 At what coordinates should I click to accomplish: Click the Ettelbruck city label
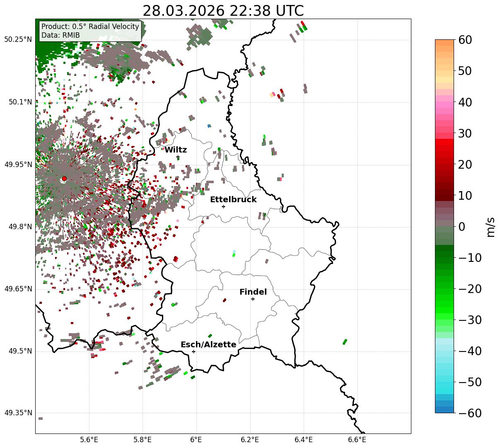[x=233, y=200]
